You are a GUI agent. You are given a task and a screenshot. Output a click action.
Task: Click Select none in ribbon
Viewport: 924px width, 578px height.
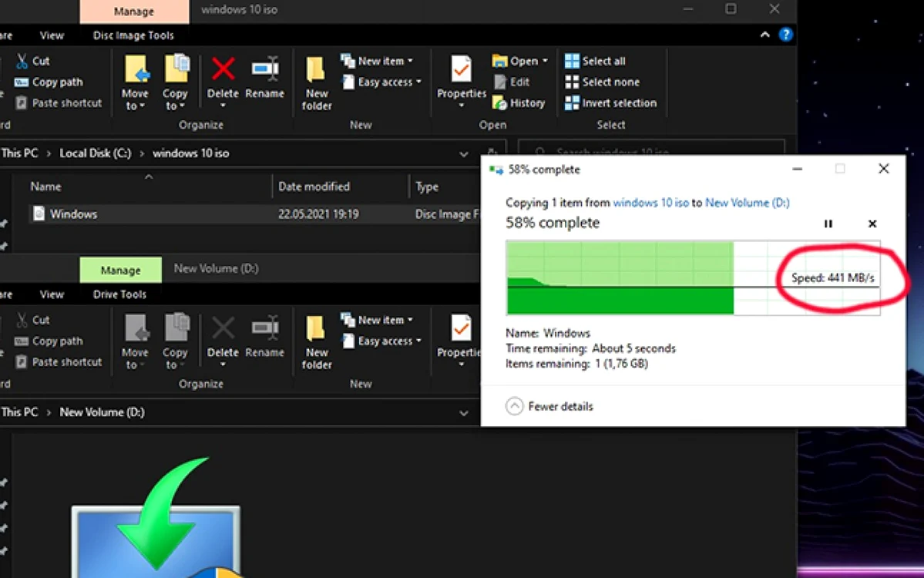[x=602, y=82]
